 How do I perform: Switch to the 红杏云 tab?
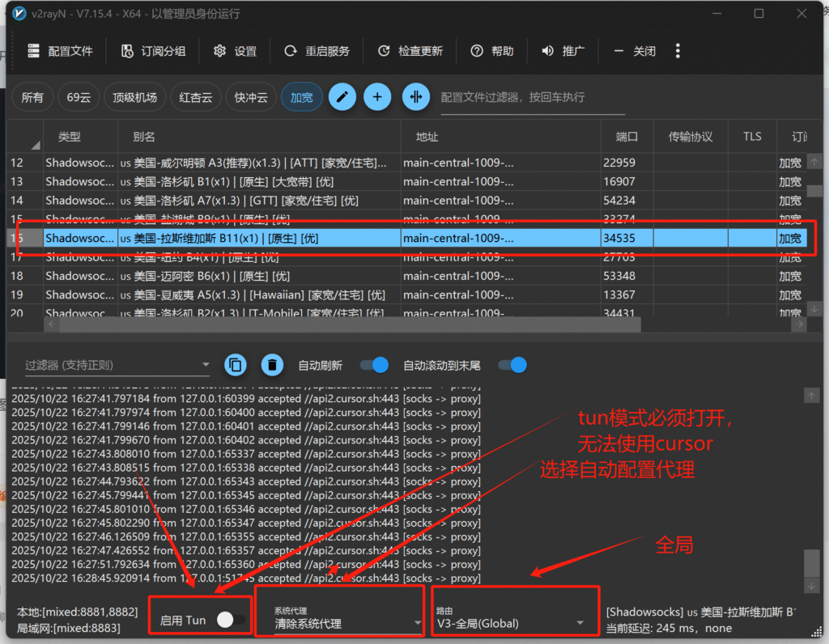pyautogui.click(x=195, y=96)
